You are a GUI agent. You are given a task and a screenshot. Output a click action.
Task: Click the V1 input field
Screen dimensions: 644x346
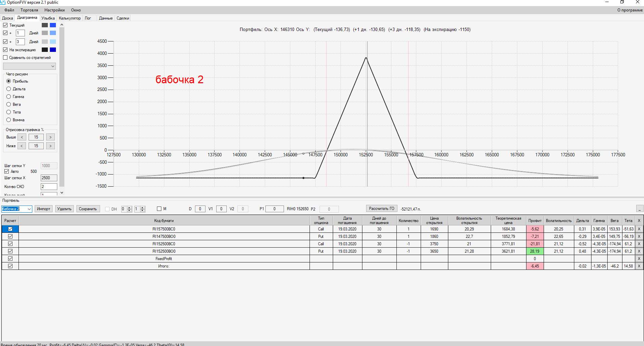(x=221, y=209)
